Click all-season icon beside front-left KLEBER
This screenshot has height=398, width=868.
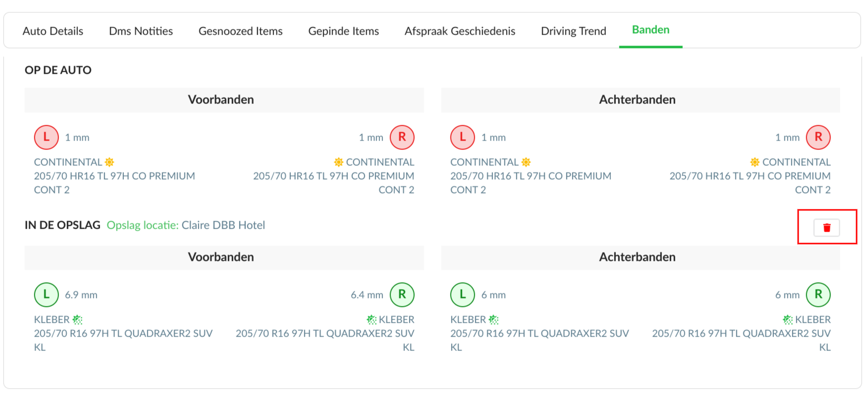pyautogui.click(x=77, y=319)
